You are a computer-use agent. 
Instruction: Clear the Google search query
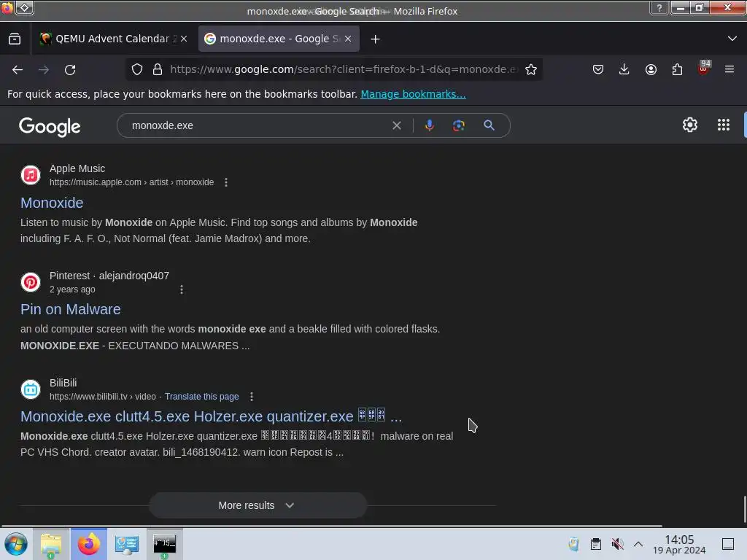click(x=396, y=125)
